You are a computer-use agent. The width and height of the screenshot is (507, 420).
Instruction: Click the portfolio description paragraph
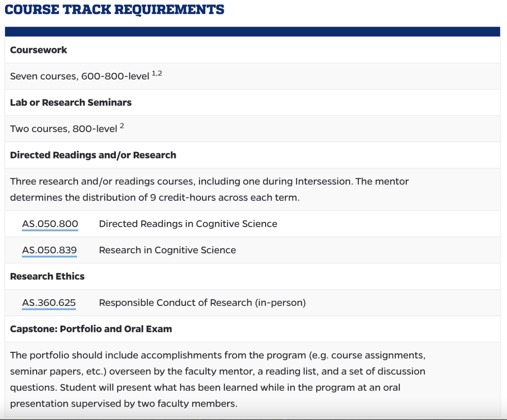coord(217,379)
